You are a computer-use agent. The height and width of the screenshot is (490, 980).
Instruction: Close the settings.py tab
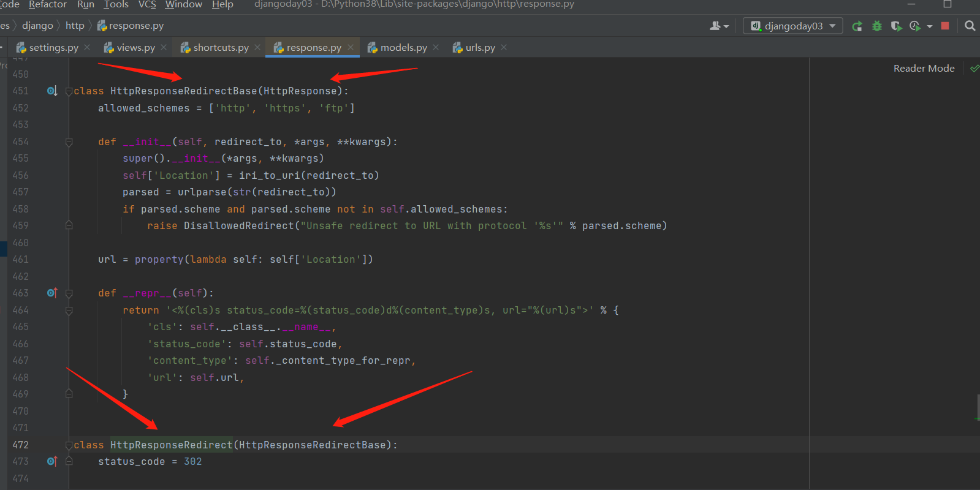[x=88, y=47]
